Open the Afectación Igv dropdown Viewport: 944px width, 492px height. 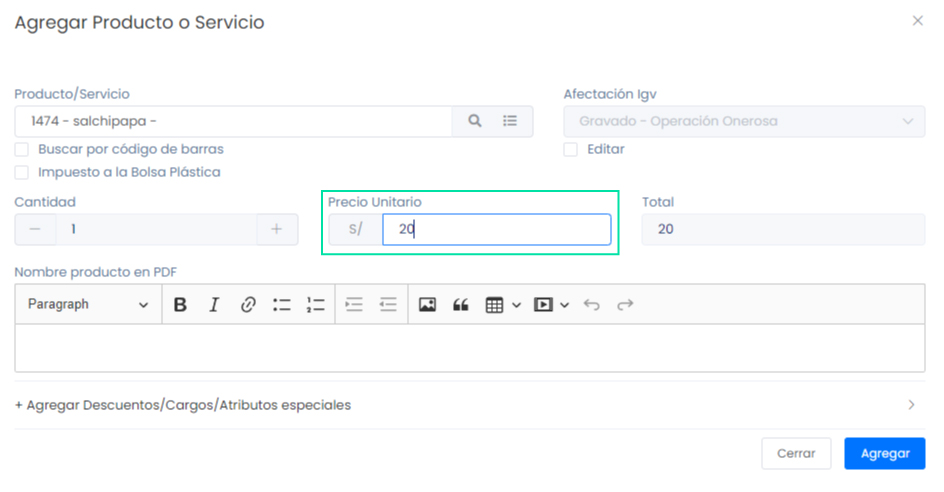[x=744, y=121]
